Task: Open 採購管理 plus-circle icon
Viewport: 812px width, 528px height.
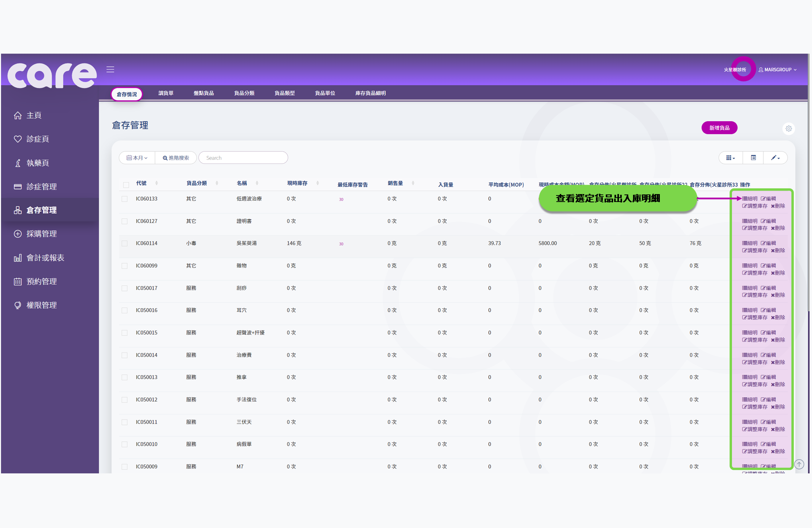Action: pyautogui.click(x=18, y=234)
